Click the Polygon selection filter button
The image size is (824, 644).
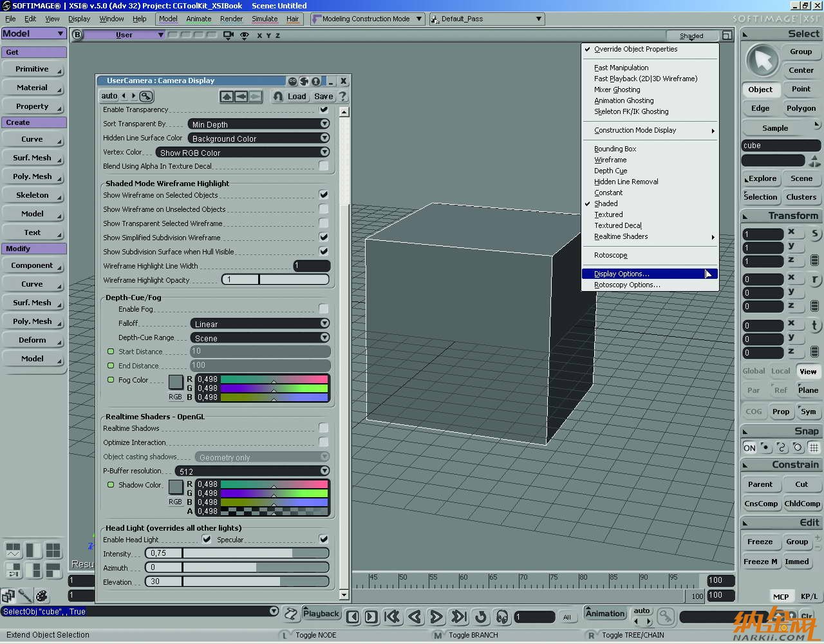point(801,108)
